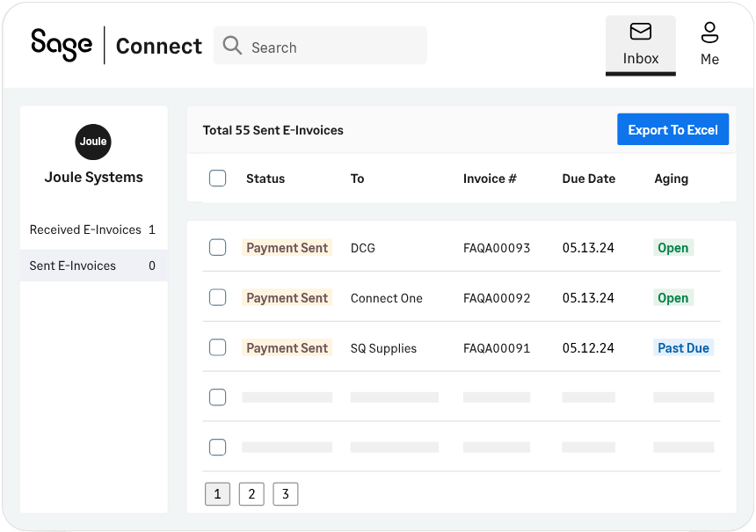The image size is (756, 532).
Task: Click Joule Systems company name
Action: (x=93, y=177)
